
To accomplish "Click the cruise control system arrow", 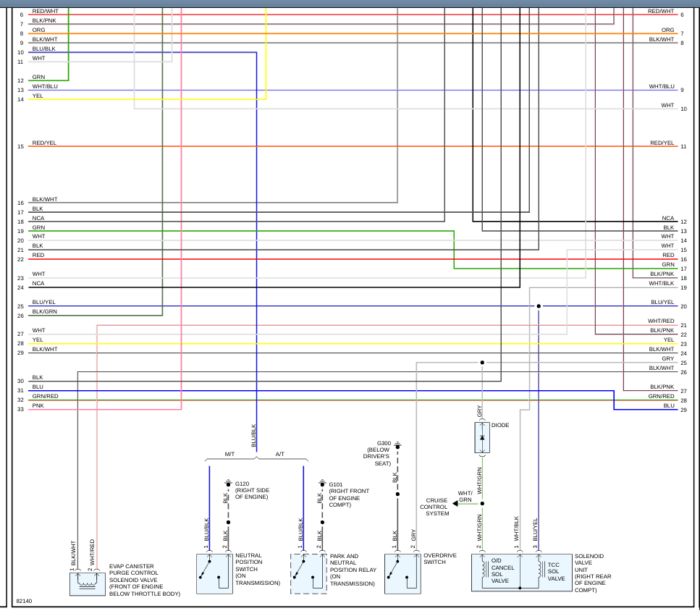I will [x=455, y=504].
